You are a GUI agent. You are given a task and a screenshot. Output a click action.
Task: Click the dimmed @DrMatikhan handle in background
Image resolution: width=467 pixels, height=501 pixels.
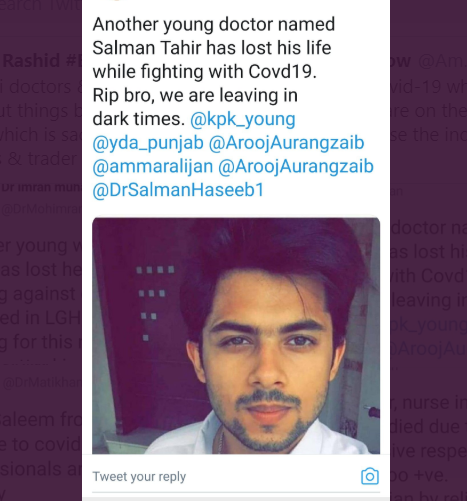42,383
